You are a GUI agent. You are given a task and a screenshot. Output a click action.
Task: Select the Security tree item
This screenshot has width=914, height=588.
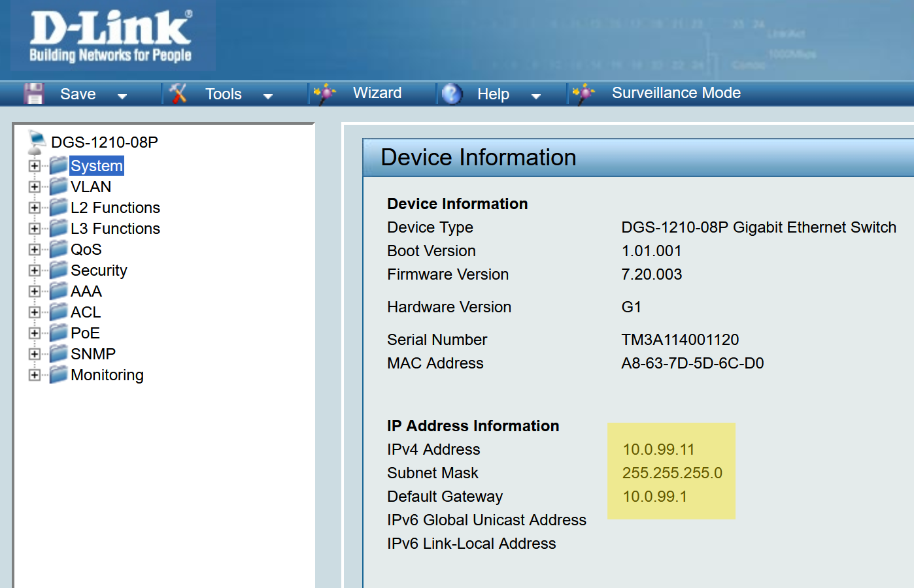[x=99, y=270]
